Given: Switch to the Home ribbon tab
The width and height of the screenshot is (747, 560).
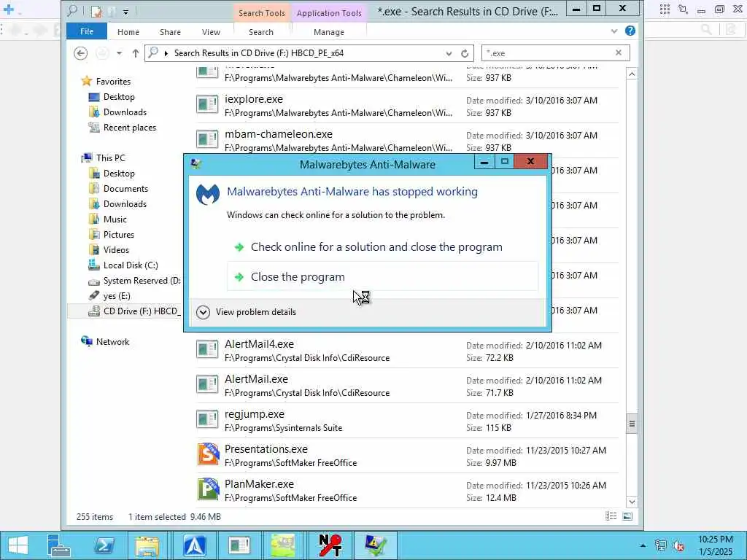Looking at the screenshot, I should click(x=128, y=32).
